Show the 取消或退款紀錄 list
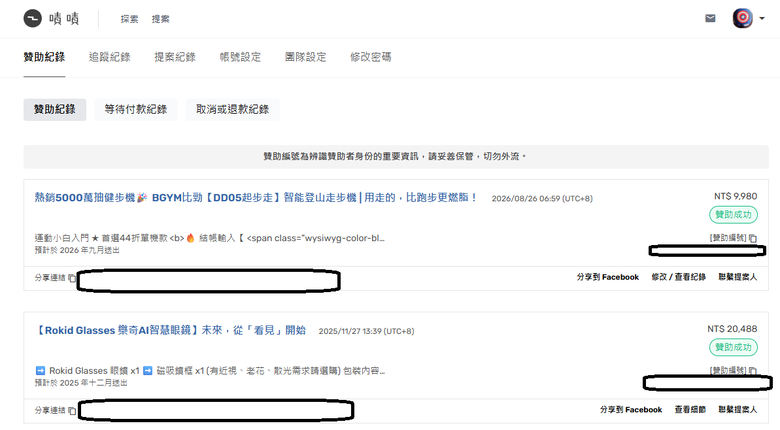 pyautogui.click(x=232, y=109)
